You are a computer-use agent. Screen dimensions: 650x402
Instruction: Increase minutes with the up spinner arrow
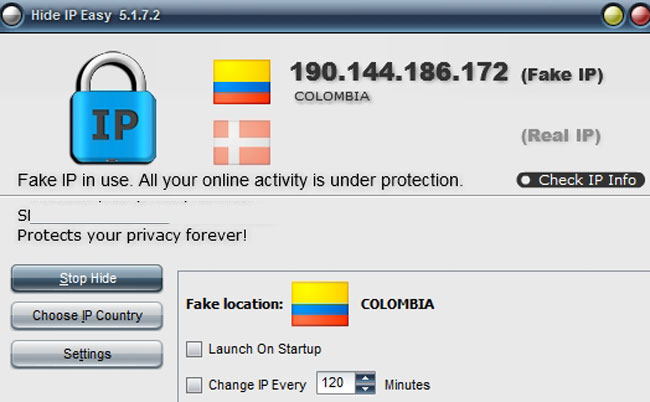click(x=365, y=378)
